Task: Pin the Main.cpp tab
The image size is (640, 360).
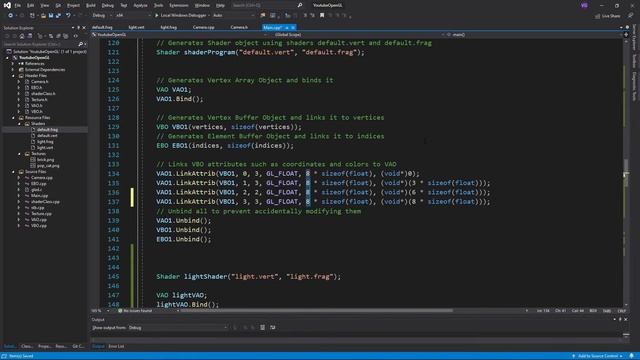Action: coord(287,27)
